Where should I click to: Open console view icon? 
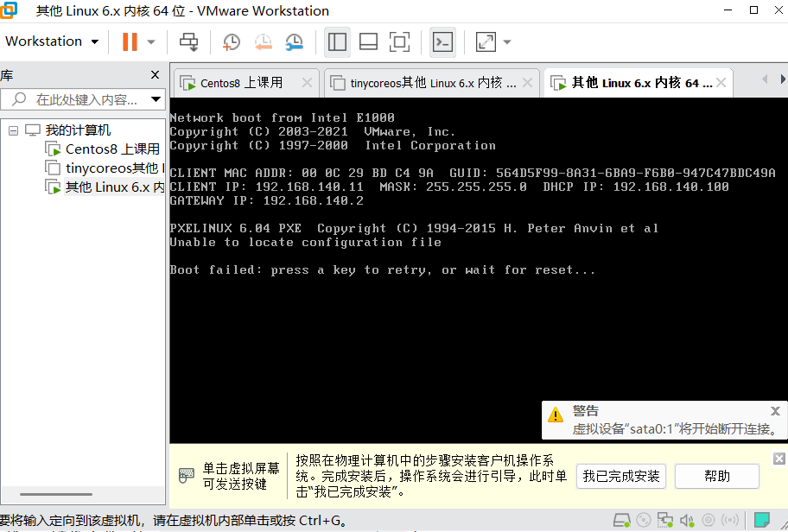pos(442,41)
